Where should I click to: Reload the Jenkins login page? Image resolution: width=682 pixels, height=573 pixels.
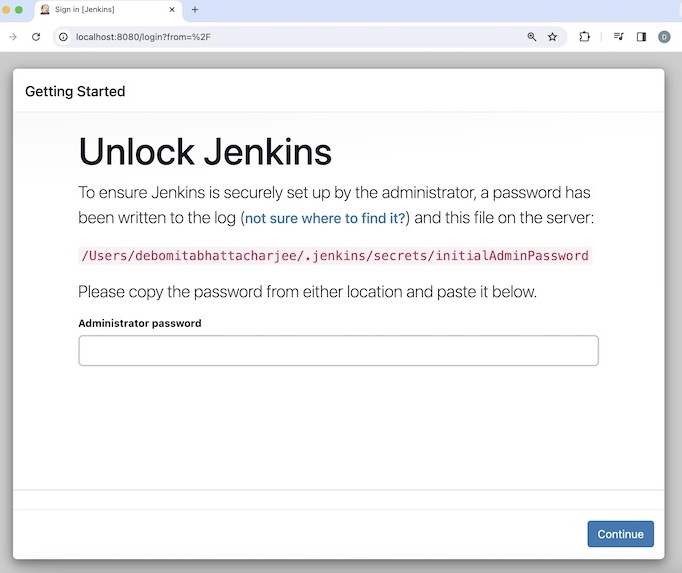(x=36, y=37)
